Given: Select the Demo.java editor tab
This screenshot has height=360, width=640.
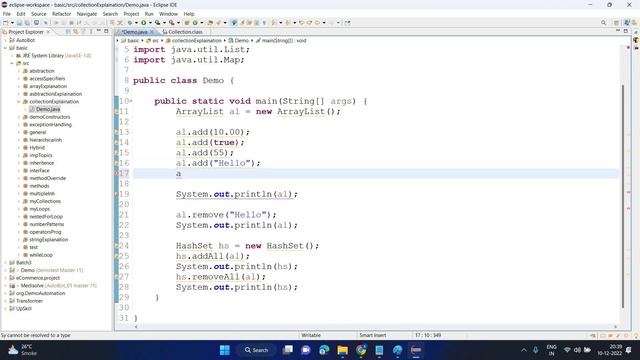Looking at the screenshot, I should click(135, 31).
